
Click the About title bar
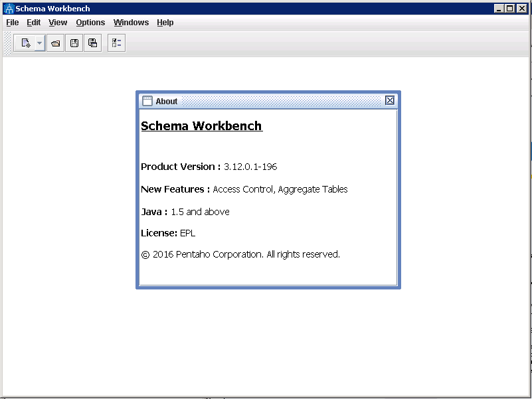268,101
